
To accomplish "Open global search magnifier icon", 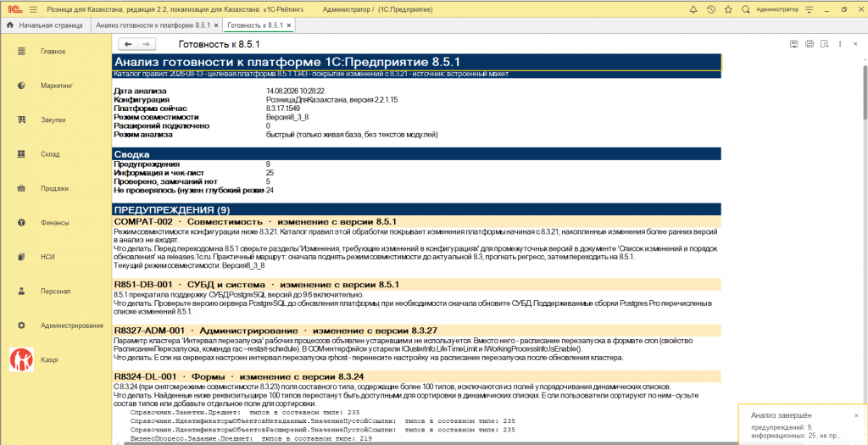I will tap(746, 9).
